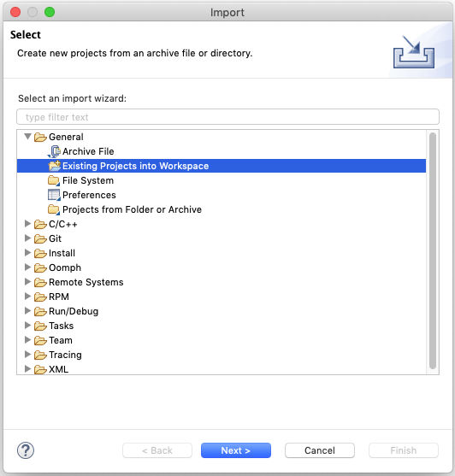Expand the Remote Systems category
The height and width of the screenshot is (476, 455).
pos(27,282)
